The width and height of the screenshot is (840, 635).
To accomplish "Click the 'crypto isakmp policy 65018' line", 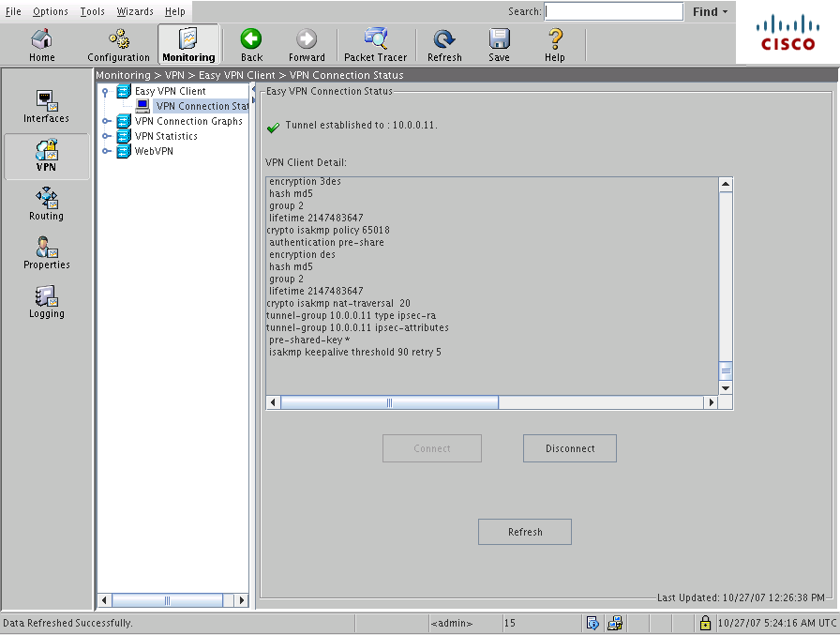I will pos(328,230).
